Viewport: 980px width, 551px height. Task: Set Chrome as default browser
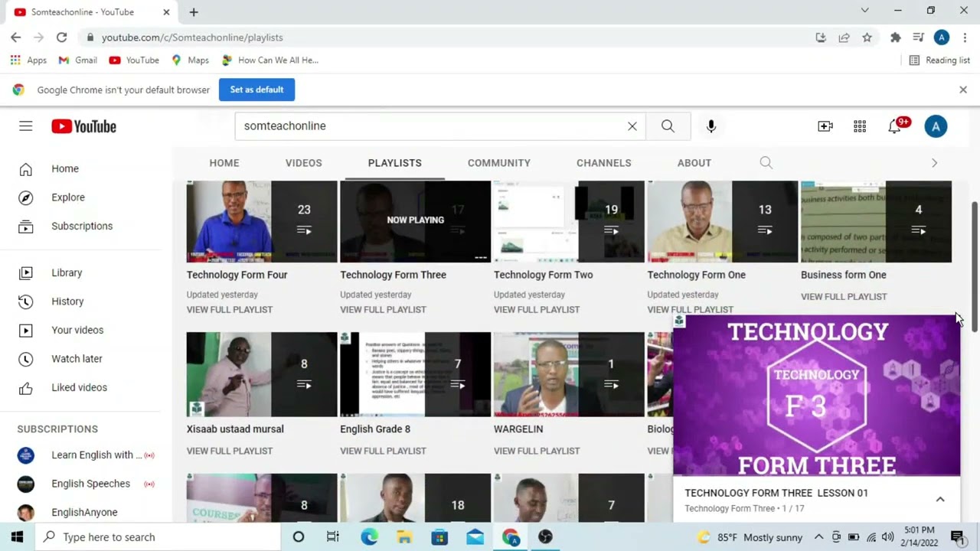[x=256, y=90]
